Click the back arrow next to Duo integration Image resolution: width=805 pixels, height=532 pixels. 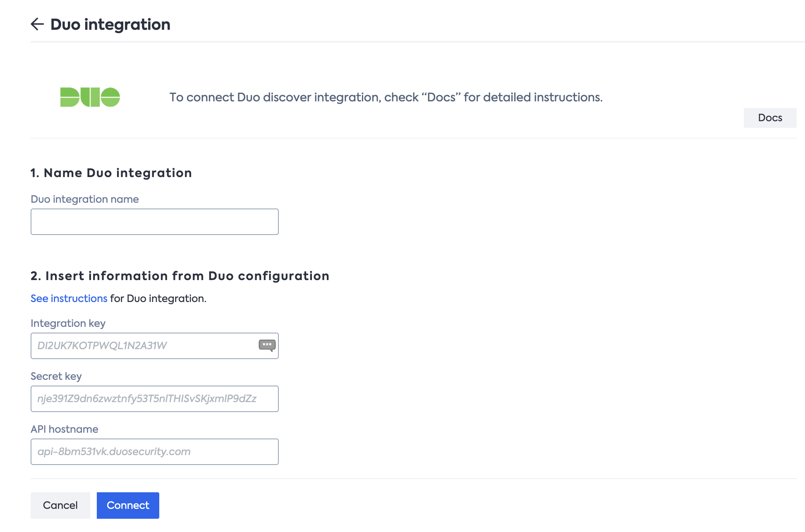[x=37, y=24]
